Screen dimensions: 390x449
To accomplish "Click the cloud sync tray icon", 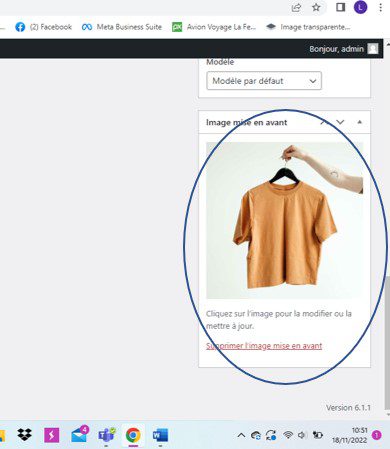I will [x=256, y=435].
